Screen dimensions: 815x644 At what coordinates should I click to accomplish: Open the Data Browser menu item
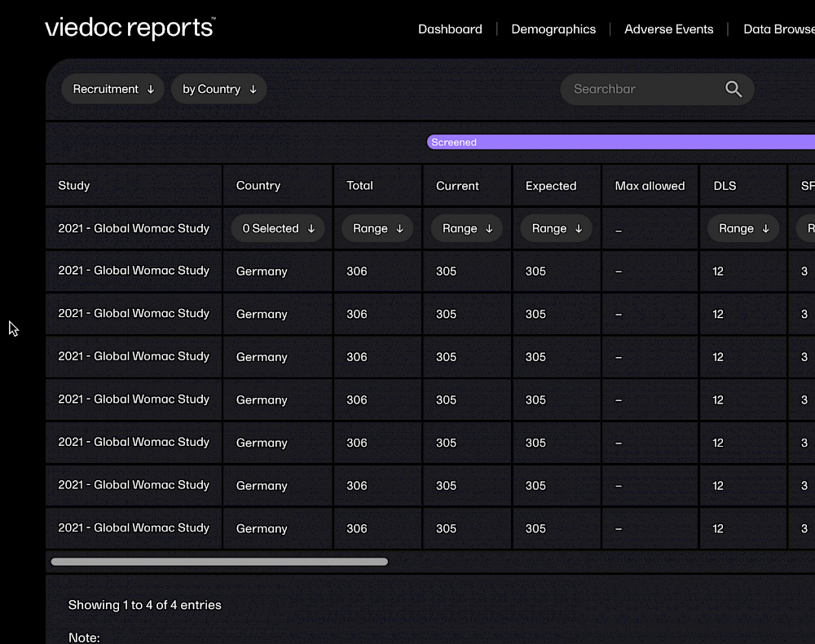[x=778, y=29]
